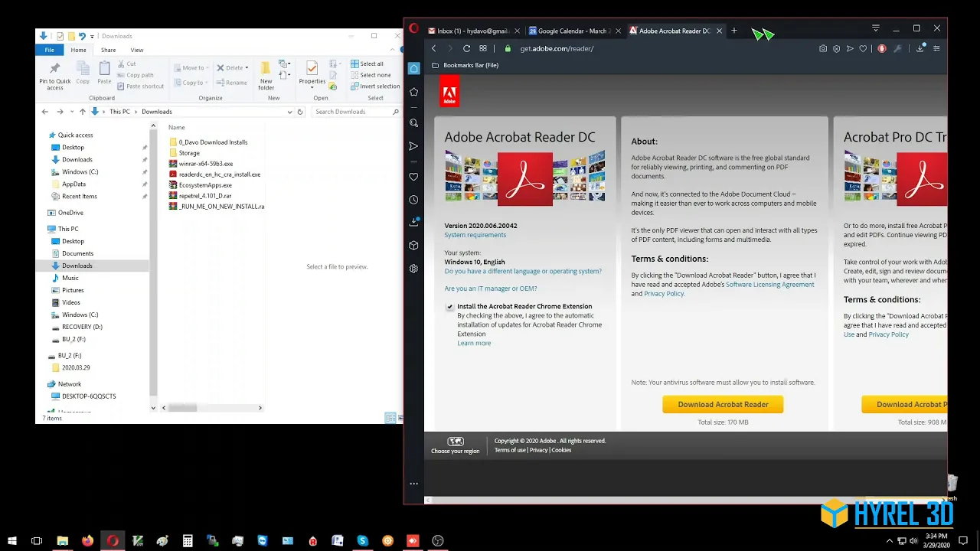Refresh the Downloads folder view
980x551 pixels.
tap(300, 112)
